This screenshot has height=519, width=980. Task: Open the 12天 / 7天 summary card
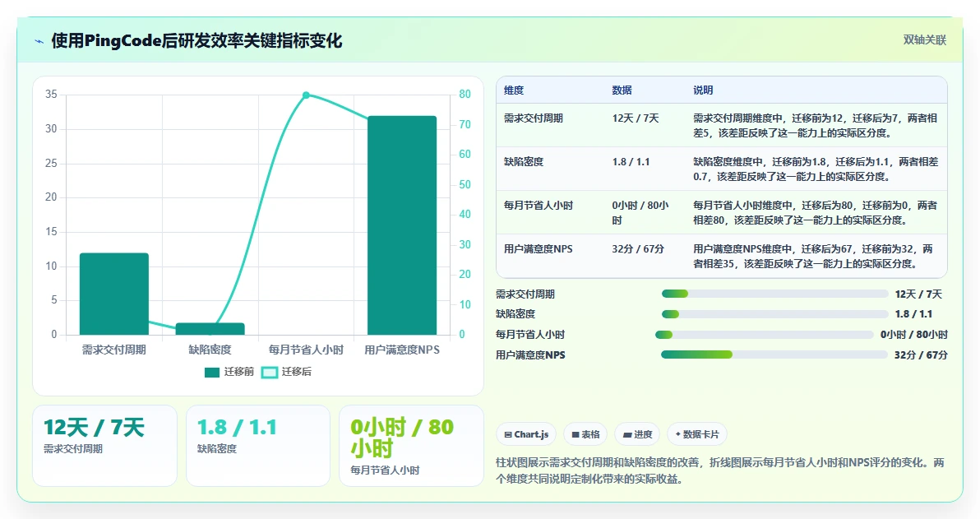point(105,446)
